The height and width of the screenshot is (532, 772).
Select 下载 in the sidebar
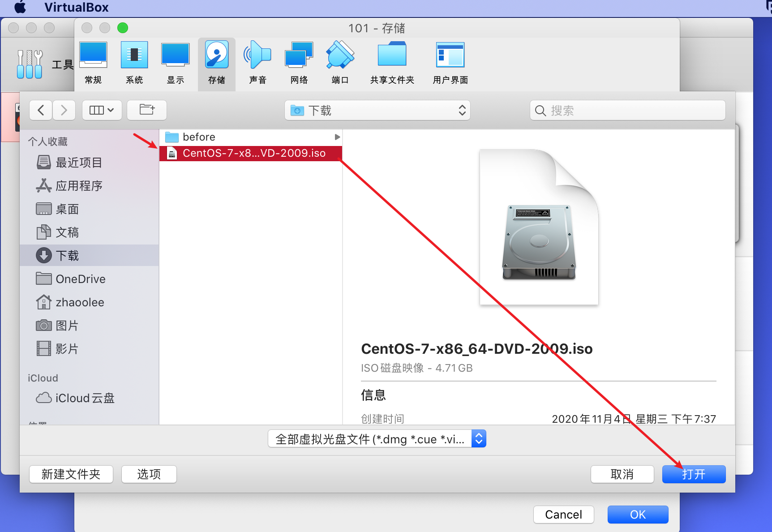click(x=90, y=255)
